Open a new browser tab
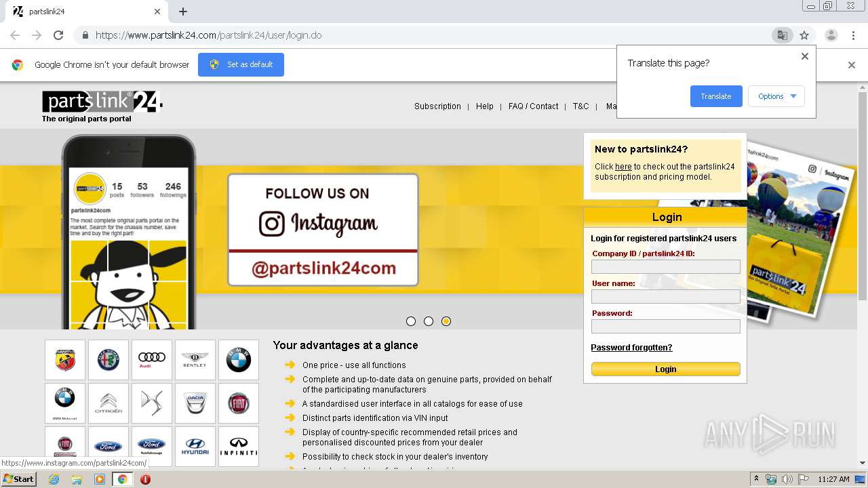Screen dimensions: 868x488 (183, 12)
